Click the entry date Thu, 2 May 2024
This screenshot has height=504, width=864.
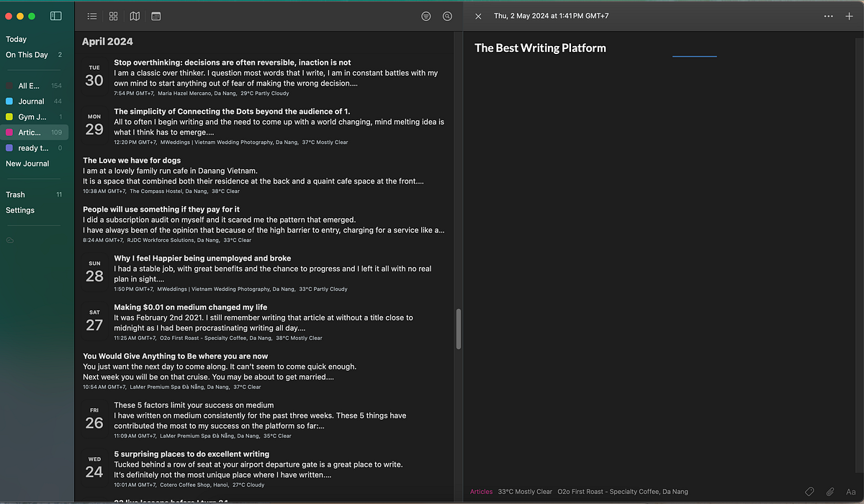[x=551, y=16]
